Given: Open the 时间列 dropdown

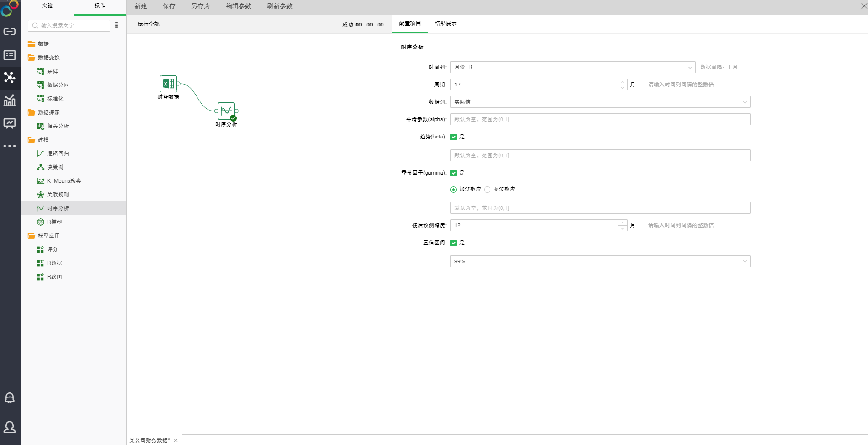Looking at the screenshot, I should coord(690,67).
